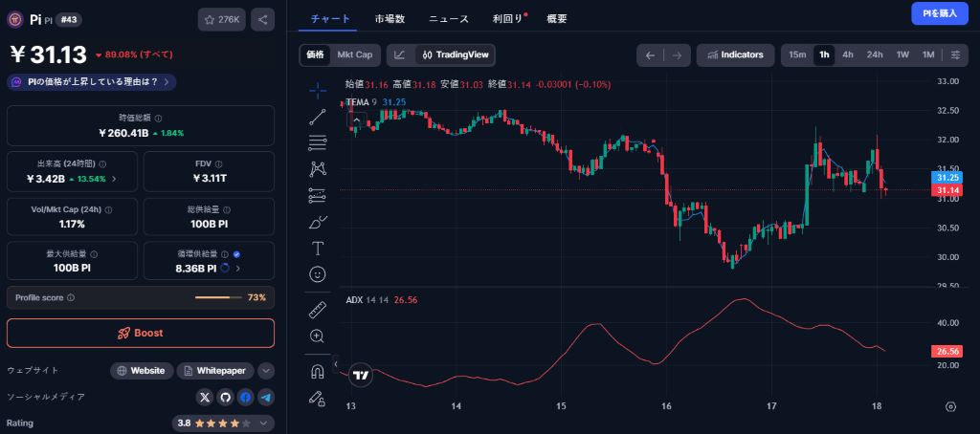The image size is (980, 434).
Task: Set interval to 1h
Action: point(824,54)
